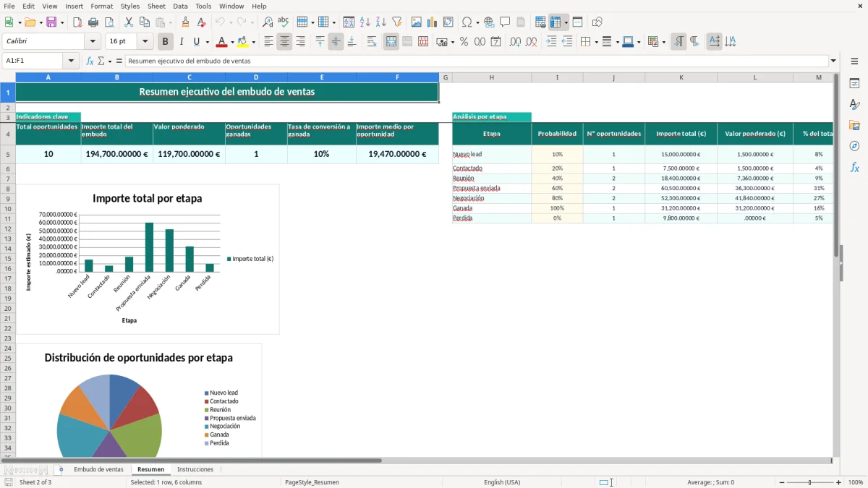Switch to Embudo de ventas sheet
This screenshot has height=488, width=868.
click(x=98, y=470)
